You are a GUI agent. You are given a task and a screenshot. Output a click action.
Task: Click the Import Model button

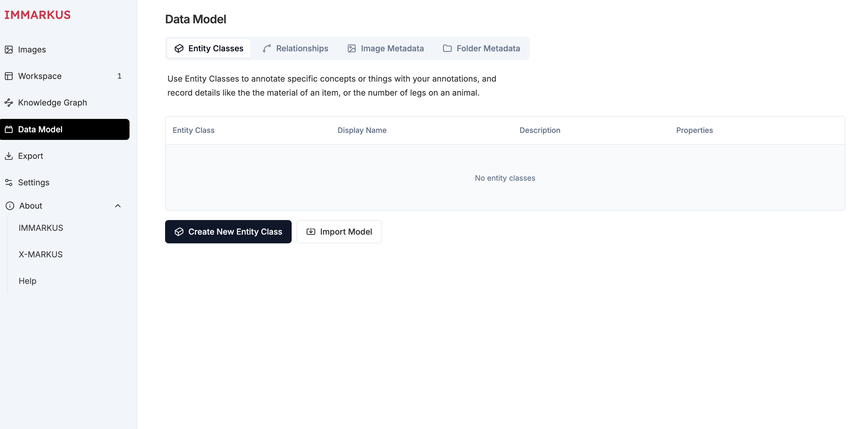pyautogui.click(x=339, y=232)
